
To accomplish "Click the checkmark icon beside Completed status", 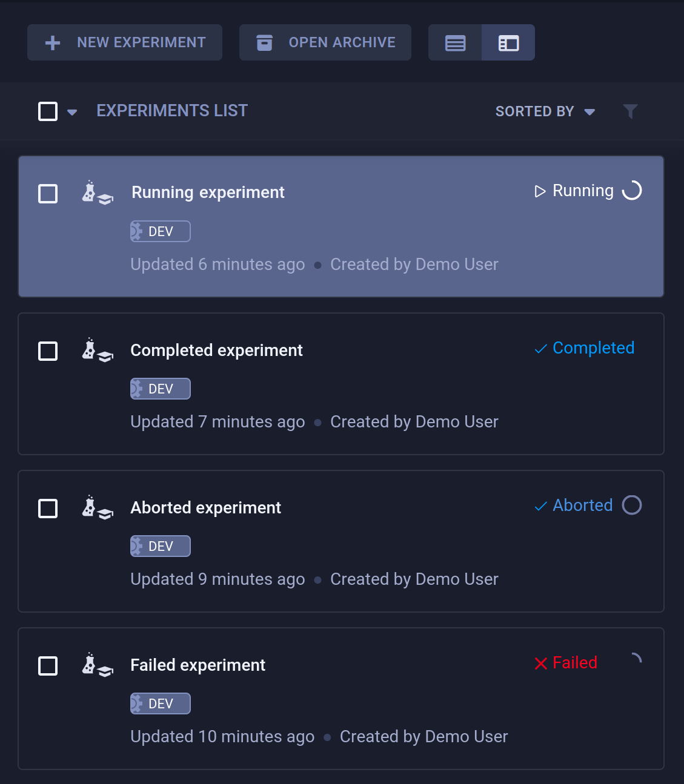I will tap(540, 349).
